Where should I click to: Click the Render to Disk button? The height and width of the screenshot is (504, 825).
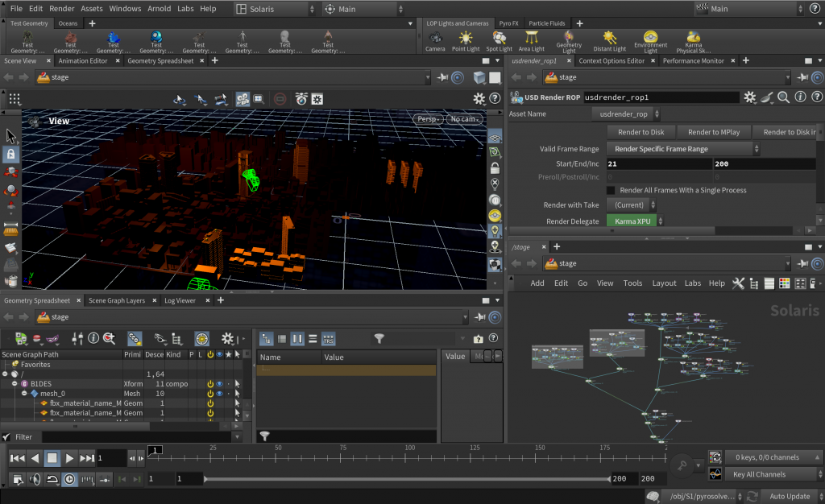point(641,132)
